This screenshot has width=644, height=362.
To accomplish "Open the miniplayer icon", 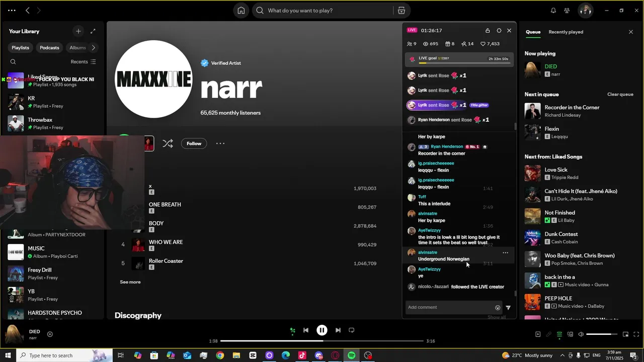I will pyautogui.click(x=626, y=334).
